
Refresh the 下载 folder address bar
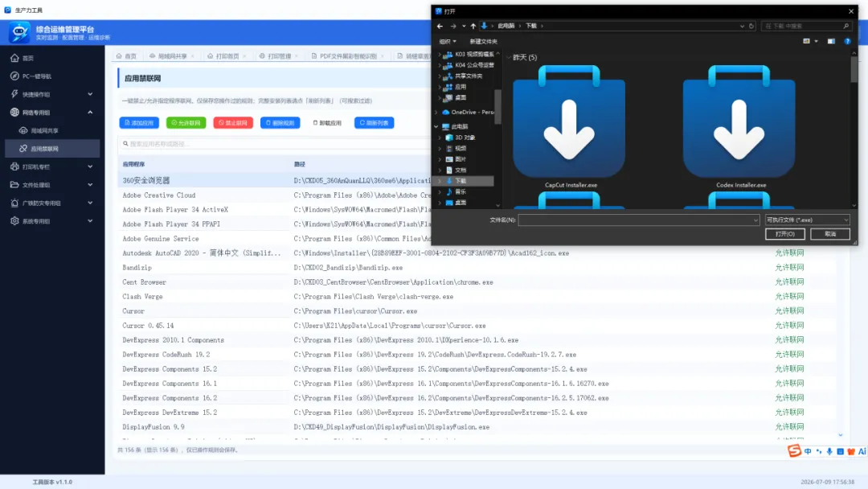pyautogui.click(x=751, y=26)
